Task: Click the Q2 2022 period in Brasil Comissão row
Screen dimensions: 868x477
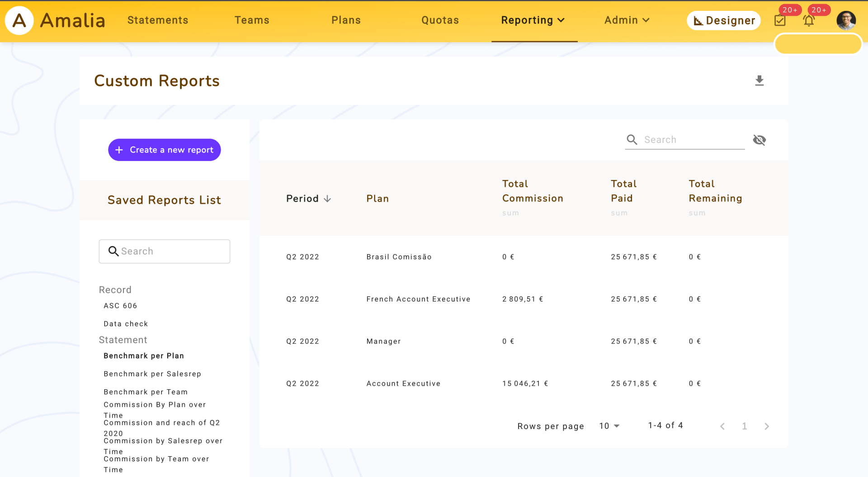Action: (x=302, y=257)
